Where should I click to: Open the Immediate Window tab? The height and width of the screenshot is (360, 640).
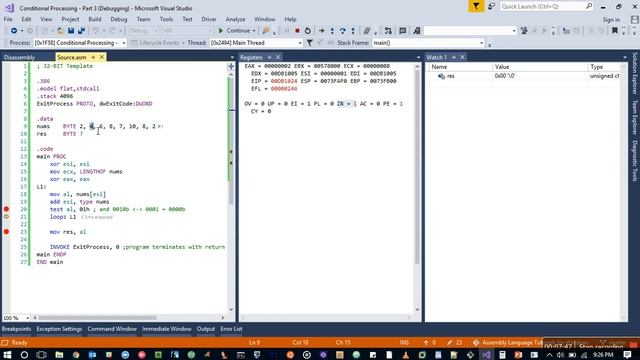[x=167, y=329]
